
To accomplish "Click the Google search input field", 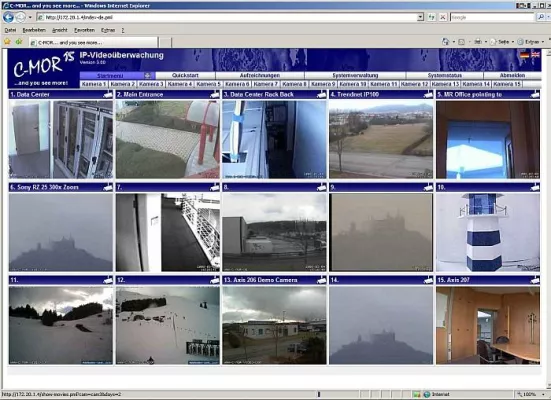I will pyautogui.click(x=492, y=17).
